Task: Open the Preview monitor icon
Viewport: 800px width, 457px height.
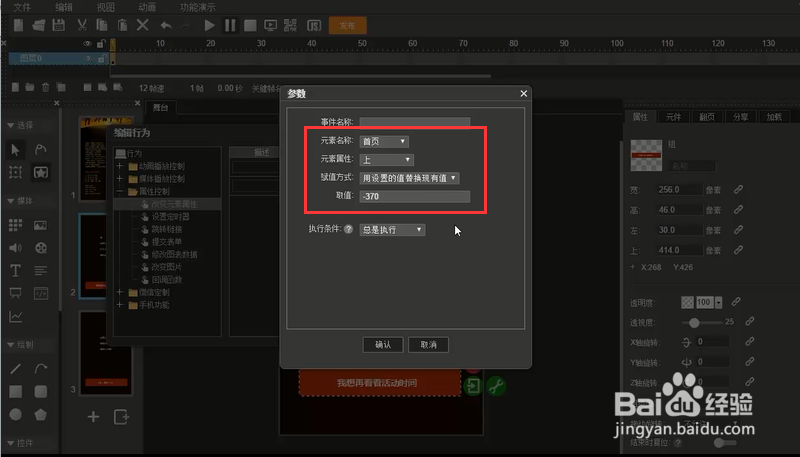Action: pyautogui.click(x=270, y=25)
